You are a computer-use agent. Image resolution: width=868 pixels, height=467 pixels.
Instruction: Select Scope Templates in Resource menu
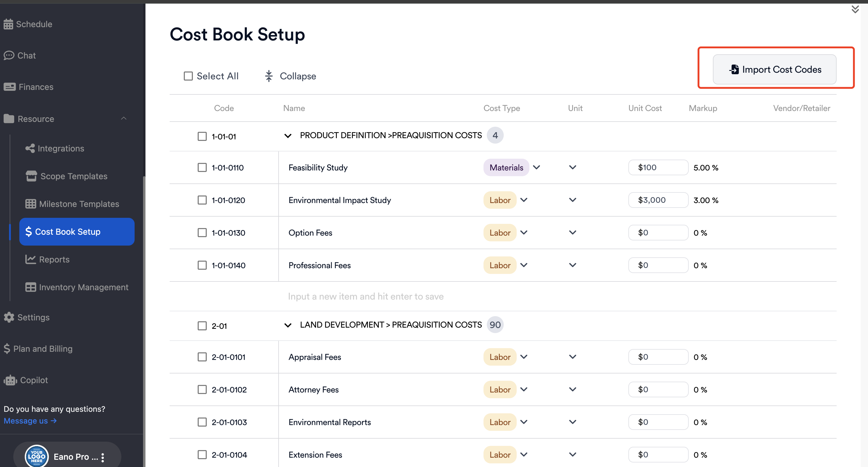coord(66,176)
